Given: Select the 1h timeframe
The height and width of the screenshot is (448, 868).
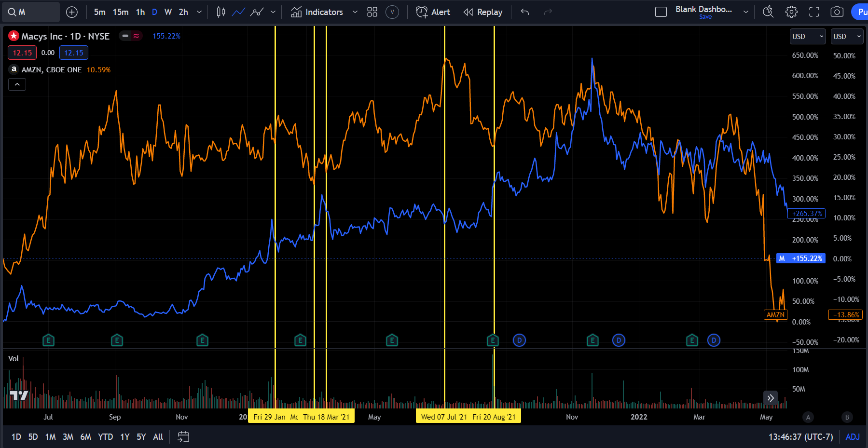Looking at the screenshot, I should click(140, 12).
